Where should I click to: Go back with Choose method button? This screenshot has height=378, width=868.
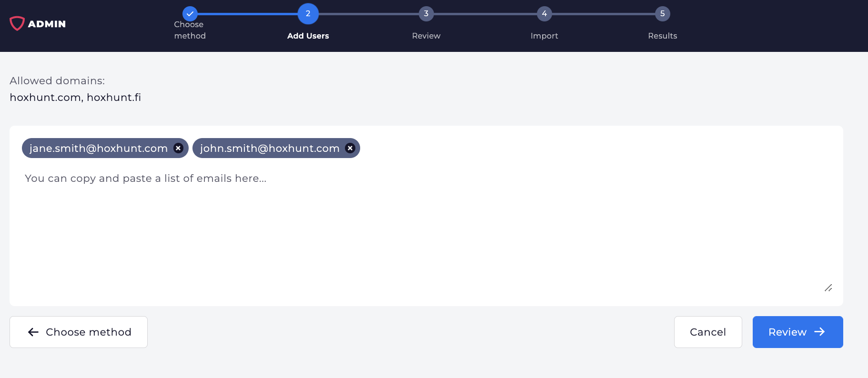click(x=79, y=332)
